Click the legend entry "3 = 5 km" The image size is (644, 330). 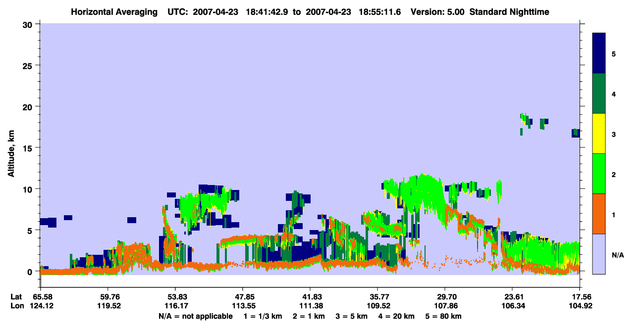353,316
